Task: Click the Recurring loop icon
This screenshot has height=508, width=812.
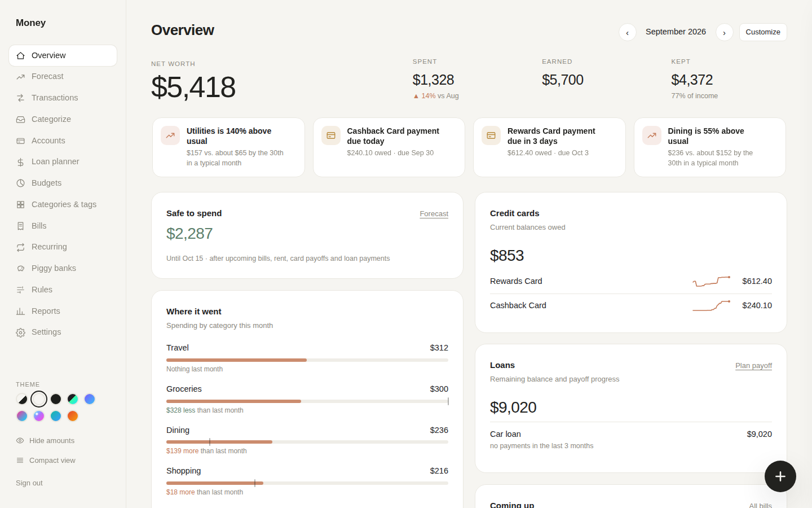Action: click(21, 247)
